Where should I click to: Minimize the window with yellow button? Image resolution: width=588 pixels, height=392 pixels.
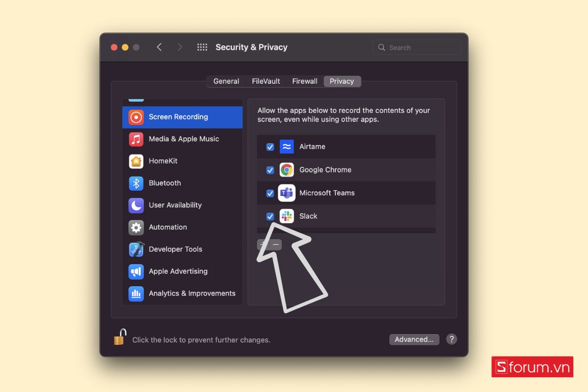pos(125,47)
